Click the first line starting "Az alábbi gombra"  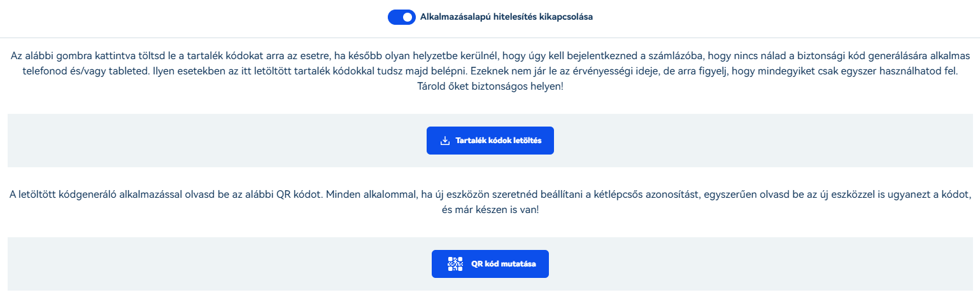[x=490, y=55]
